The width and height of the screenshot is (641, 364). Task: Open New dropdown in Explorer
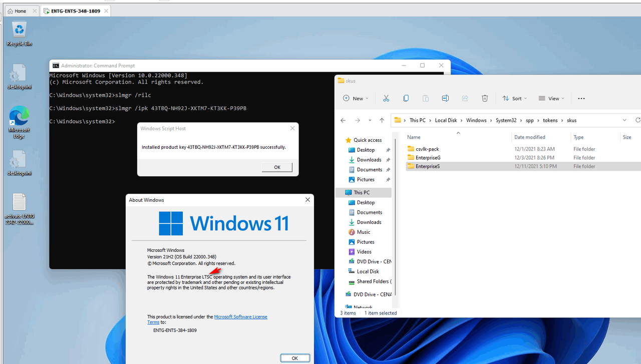(x=356, y=99)
